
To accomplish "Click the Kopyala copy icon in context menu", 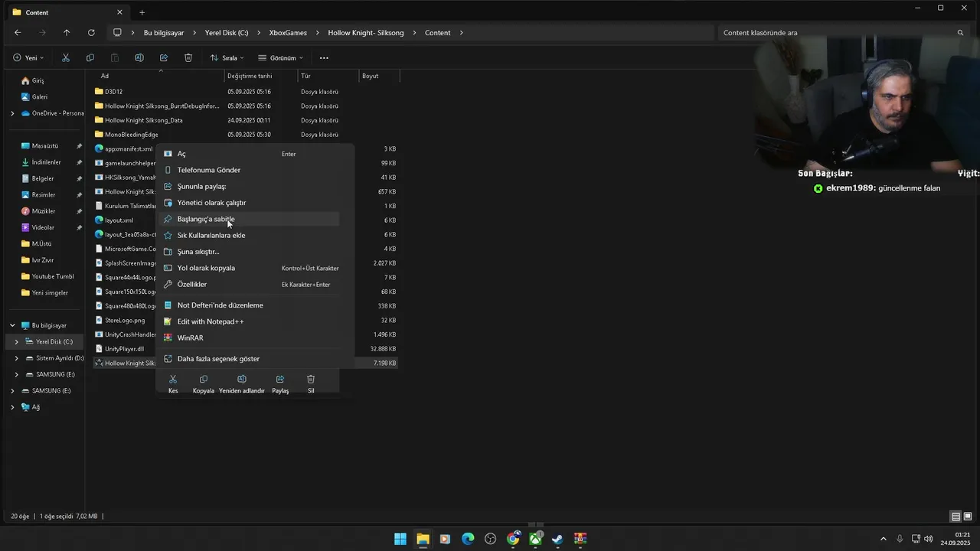I will point(204,379).
